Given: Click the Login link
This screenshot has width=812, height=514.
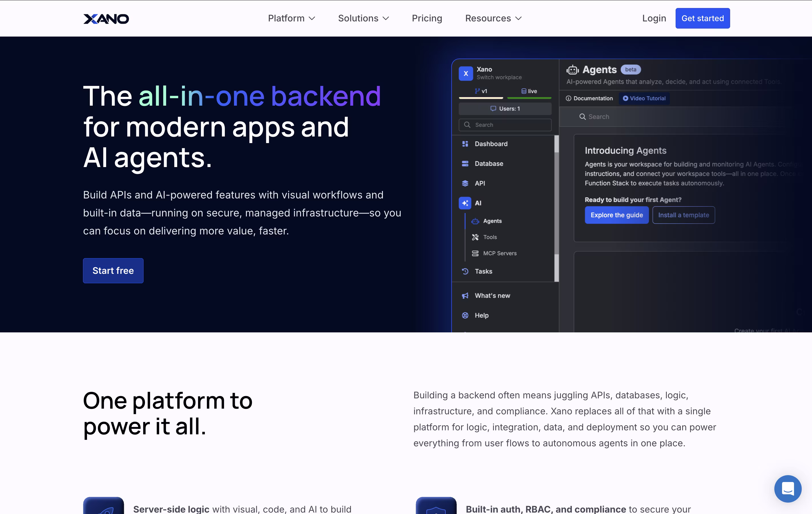Looking at the screenshot, I should (654, 18).
